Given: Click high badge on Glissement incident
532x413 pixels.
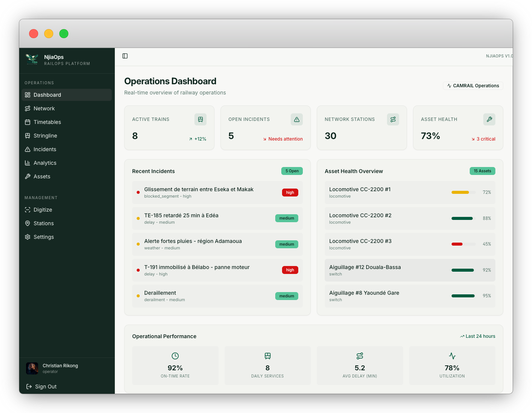Looking at the screenshot, I should pos(290,193).
